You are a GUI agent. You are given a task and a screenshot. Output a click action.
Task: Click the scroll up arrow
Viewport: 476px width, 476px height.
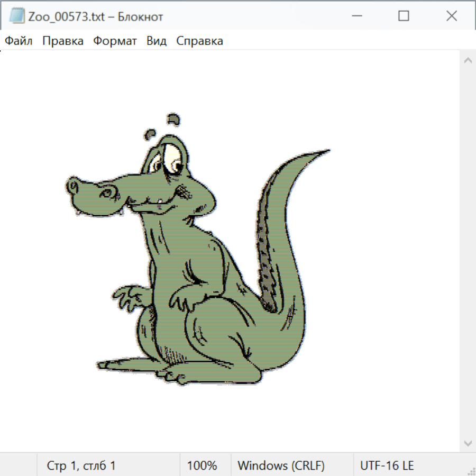(x=468, y=61)
